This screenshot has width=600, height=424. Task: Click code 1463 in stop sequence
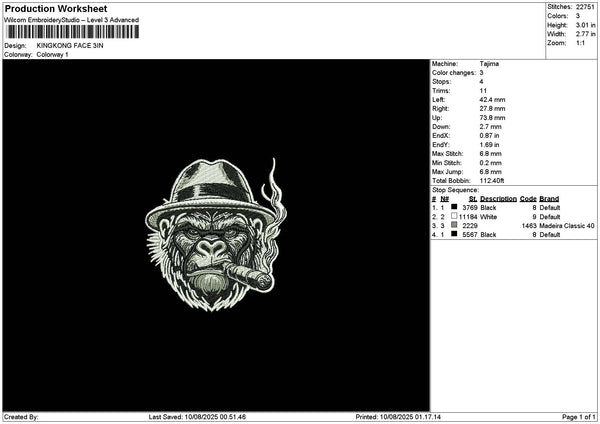[529, 226]
